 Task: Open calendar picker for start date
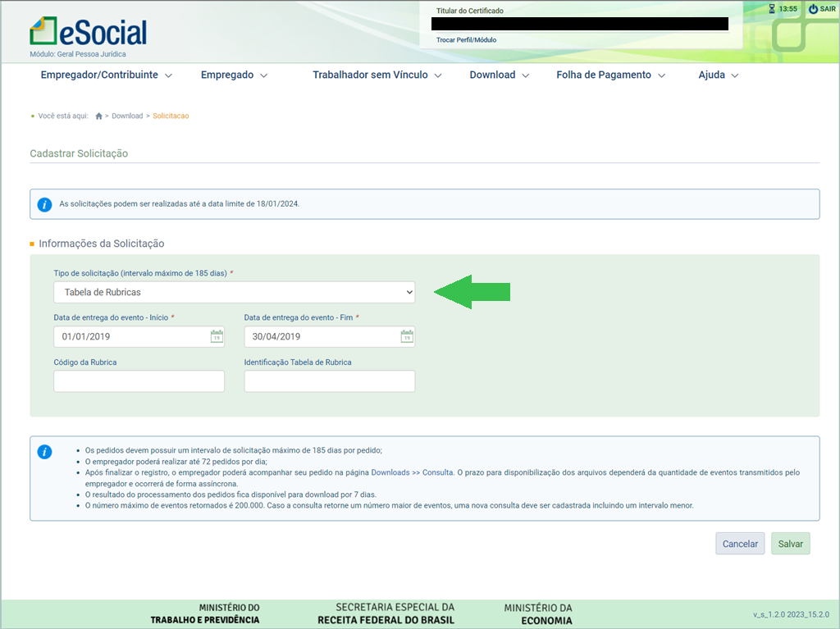[217, 336]
